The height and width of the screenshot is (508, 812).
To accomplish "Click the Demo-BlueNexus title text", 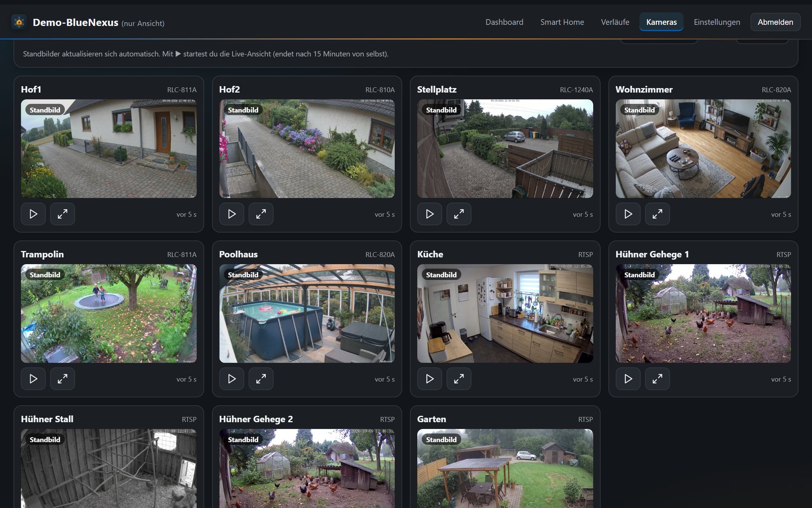I will [x=75, y=23].
